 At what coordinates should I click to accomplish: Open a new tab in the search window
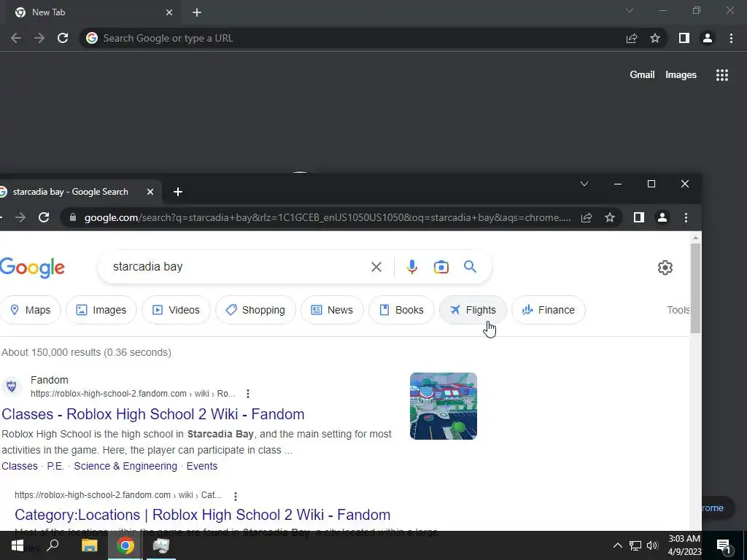point(178,192)
